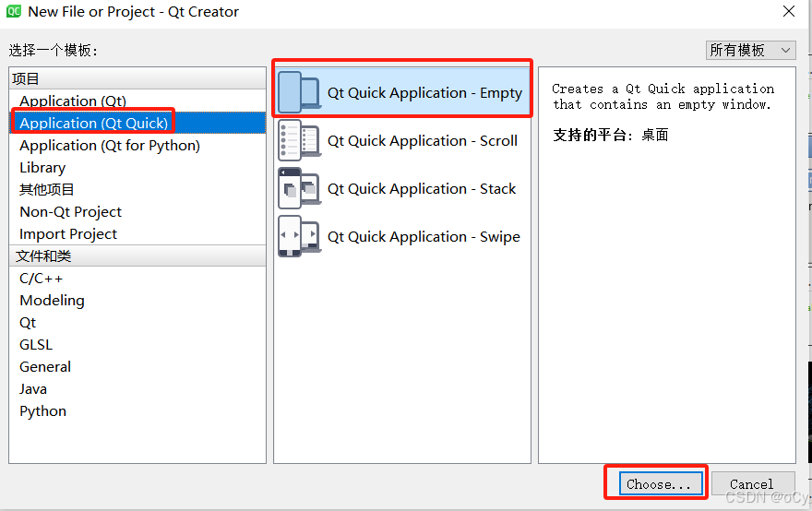812x511 pixels.
Task: Click the Qt Quick Application - Empty template icon
Action: pyautogui.click(x=299, y=92)
